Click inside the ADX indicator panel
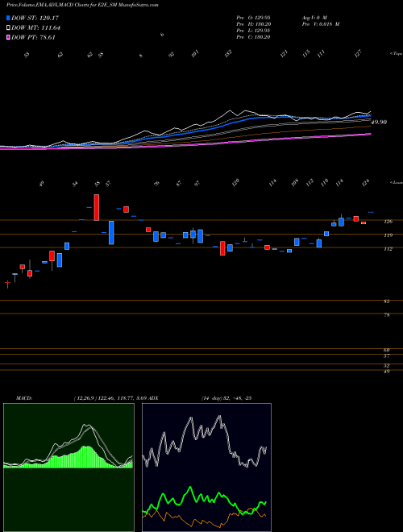Screen dimensions: 403x532 point(206,468)
